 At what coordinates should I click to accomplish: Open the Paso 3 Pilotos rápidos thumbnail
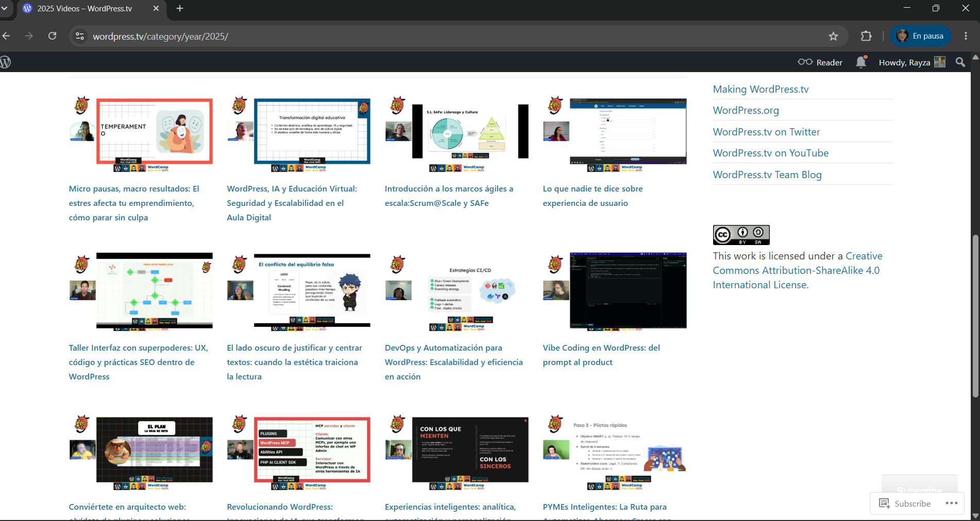(615, 452)
